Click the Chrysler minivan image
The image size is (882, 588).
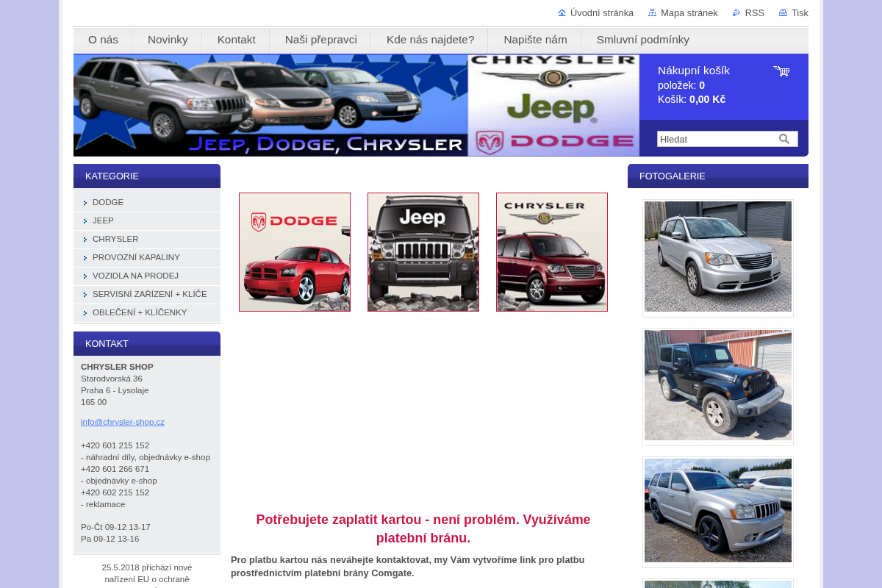(552, 252)
